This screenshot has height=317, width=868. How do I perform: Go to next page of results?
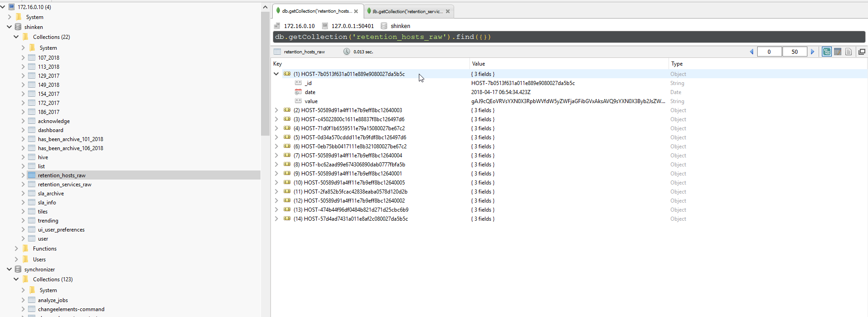click(812, 52)
